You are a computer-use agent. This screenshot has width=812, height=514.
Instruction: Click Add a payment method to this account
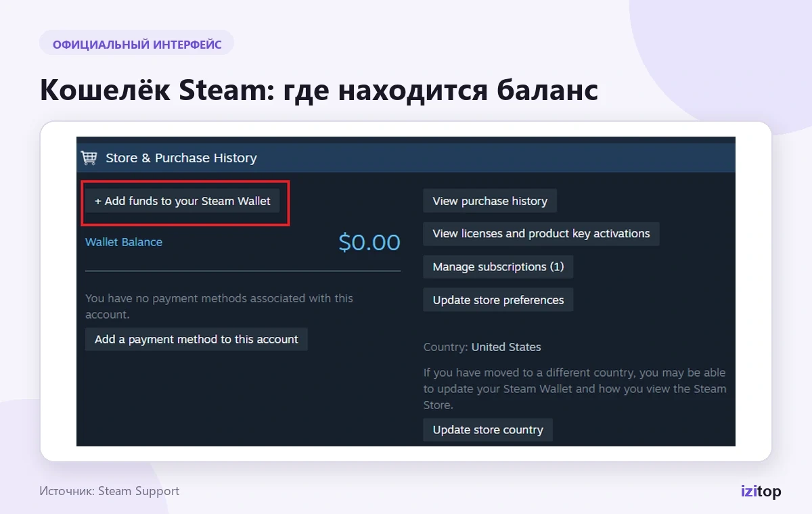(196, 340)
